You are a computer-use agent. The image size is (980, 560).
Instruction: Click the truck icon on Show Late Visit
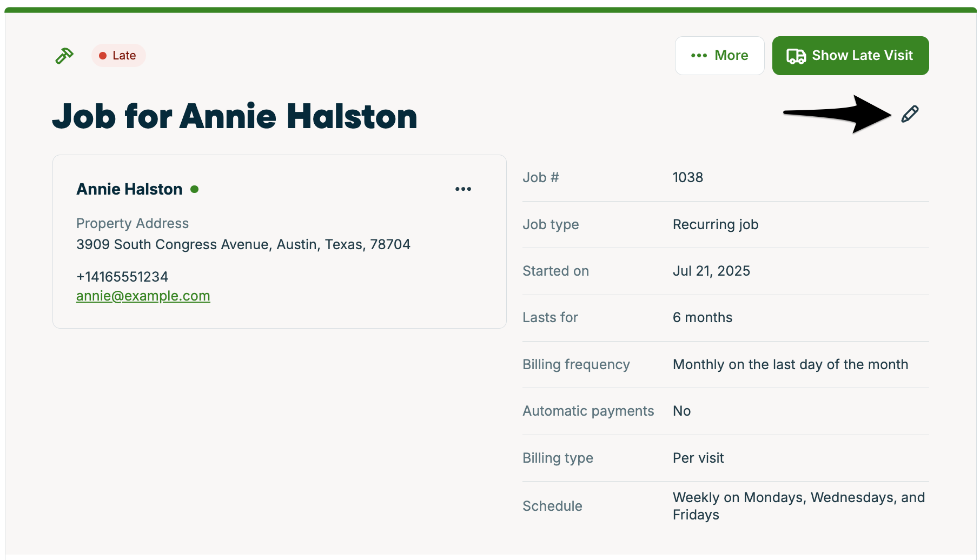tap(796, 56)
